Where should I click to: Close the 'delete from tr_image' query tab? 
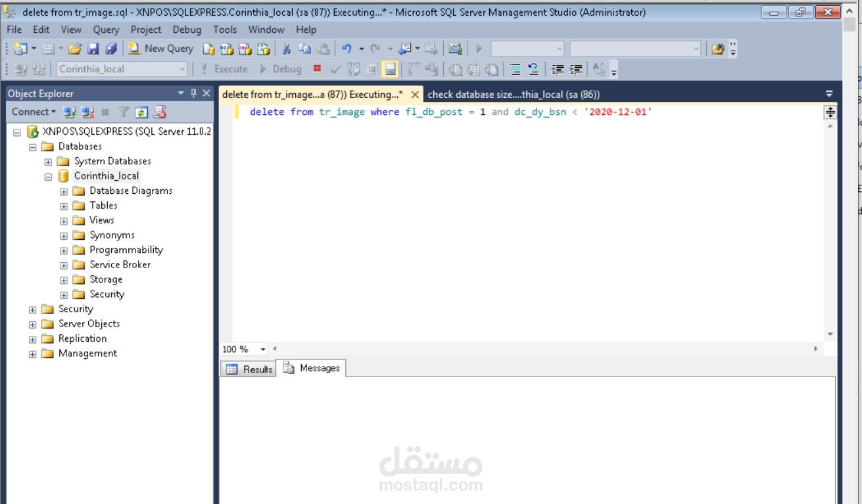point(415,95)
